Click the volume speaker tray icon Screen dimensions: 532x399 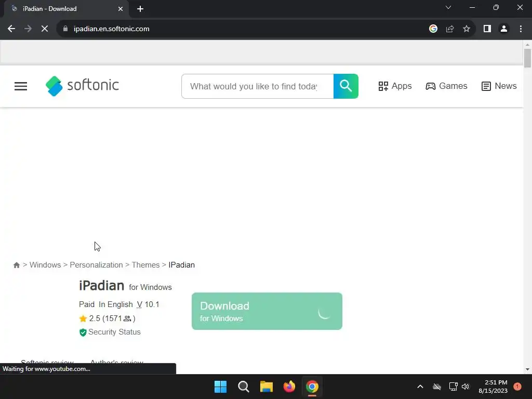point(465,387)
